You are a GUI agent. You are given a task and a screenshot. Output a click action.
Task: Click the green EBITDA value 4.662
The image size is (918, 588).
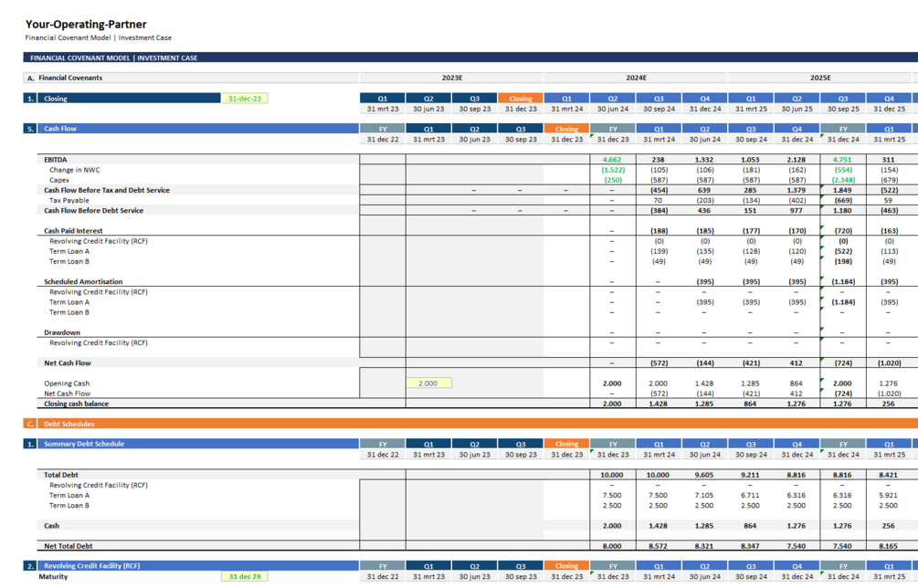[612, 160]
